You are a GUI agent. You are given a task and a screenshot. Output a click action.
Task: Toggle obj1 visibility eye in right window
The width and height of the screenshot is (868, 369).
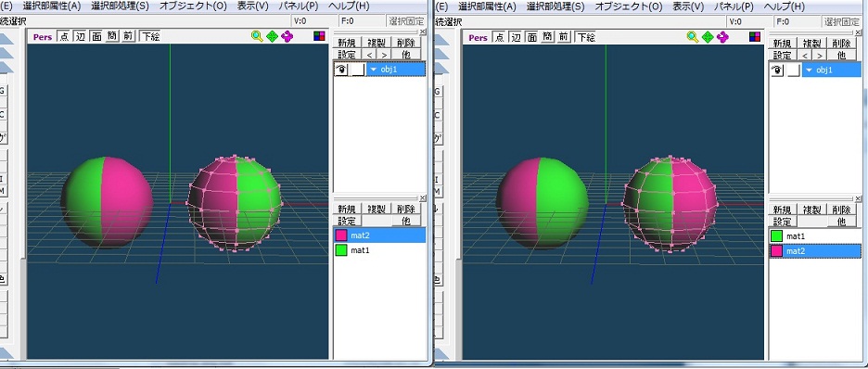click(x=778, y=70)
